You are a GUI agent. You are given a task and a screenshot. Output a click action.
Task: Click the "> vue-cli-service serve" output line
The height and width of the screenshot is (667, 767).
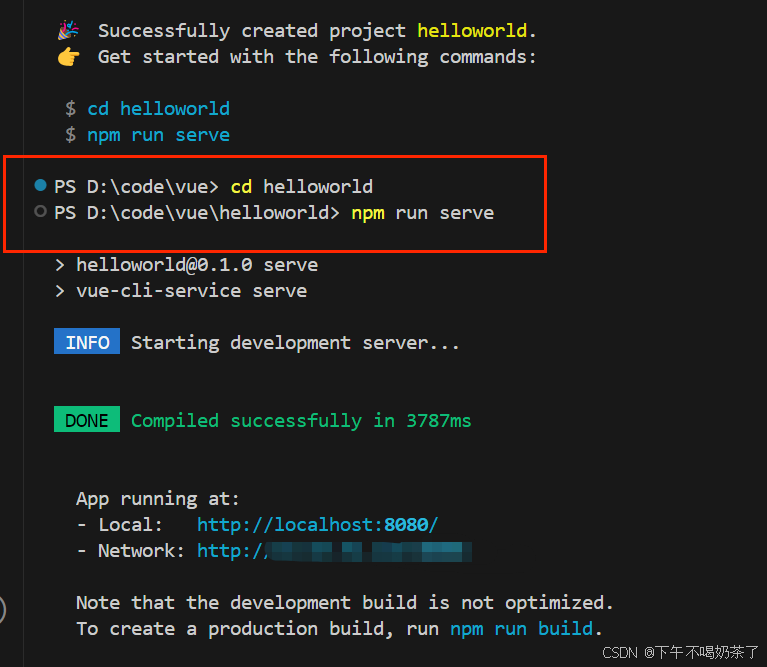180,291
